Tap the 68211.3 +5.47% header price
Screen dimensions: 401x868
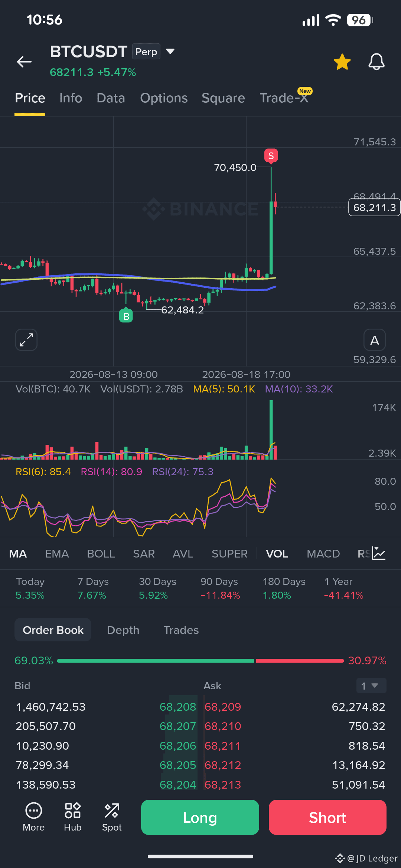pos(93,72)
